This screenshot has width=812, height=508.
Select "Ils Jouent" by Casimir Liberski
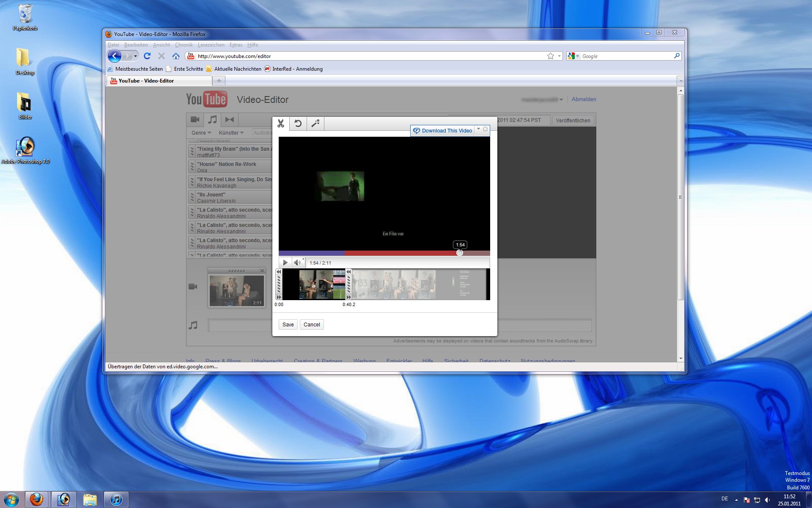pos(230,197)
